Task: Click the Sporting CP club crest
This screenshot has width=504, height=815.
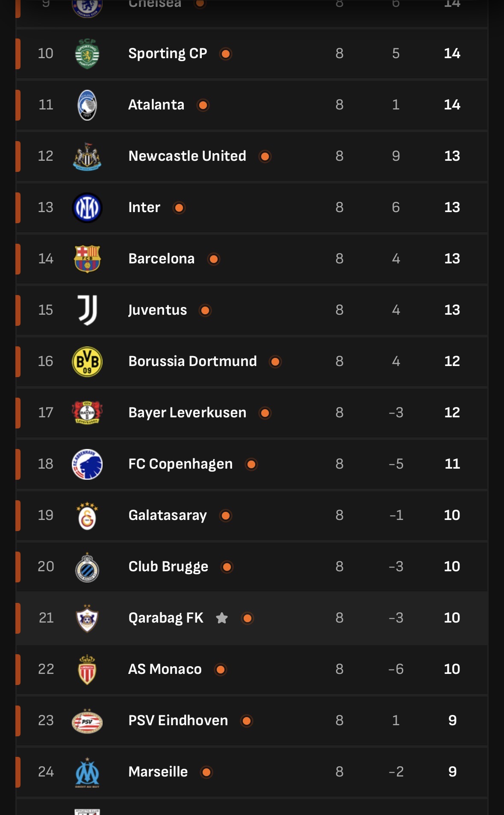Action: (87, 54)
